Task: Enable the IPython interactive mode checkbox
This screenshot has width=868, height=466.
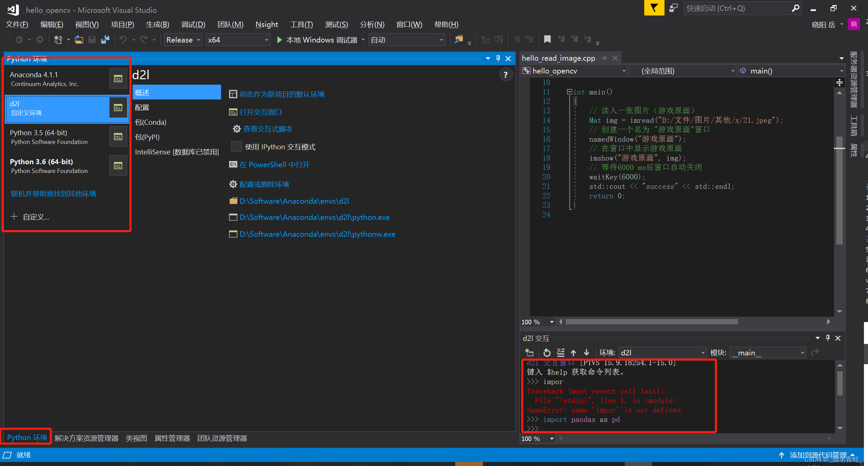Action: point(236,147)
